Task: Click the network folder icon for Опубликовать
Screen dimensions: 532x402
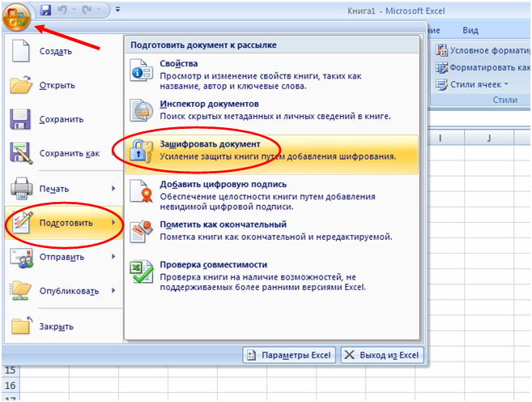Action: 21,291
